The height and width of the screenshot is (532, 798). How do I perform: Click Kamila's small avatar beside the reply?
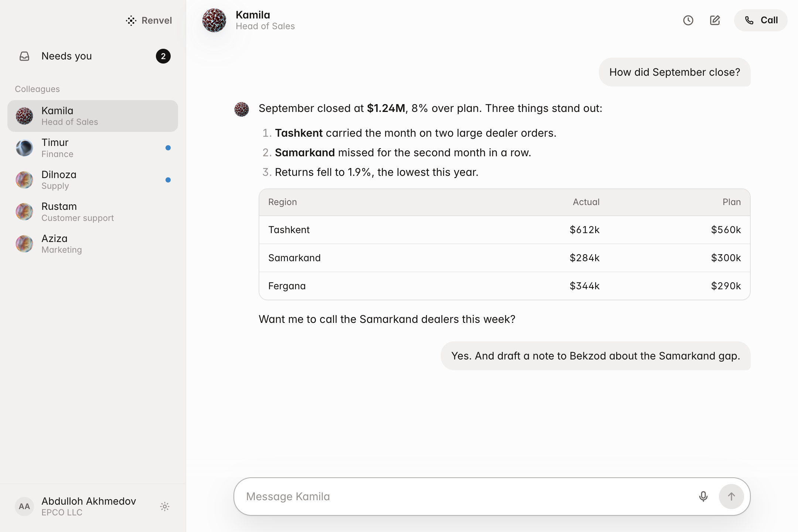click(242, 109)
